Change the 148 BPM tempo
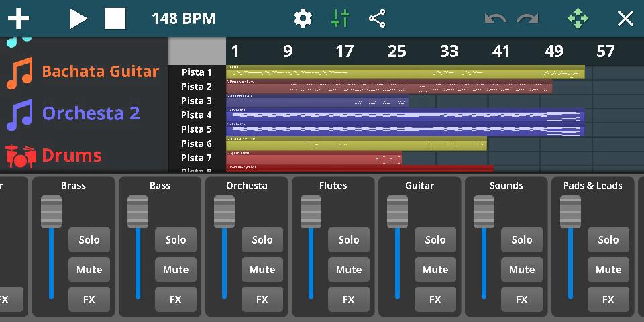644x322 pixels. pos(184,19)
